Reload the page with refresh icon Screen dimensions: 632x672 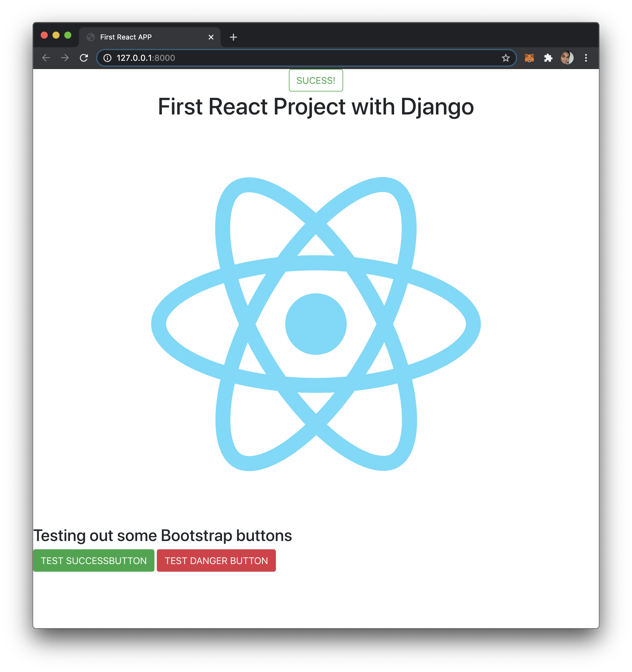pyautogui.click(x=84, y=58)
